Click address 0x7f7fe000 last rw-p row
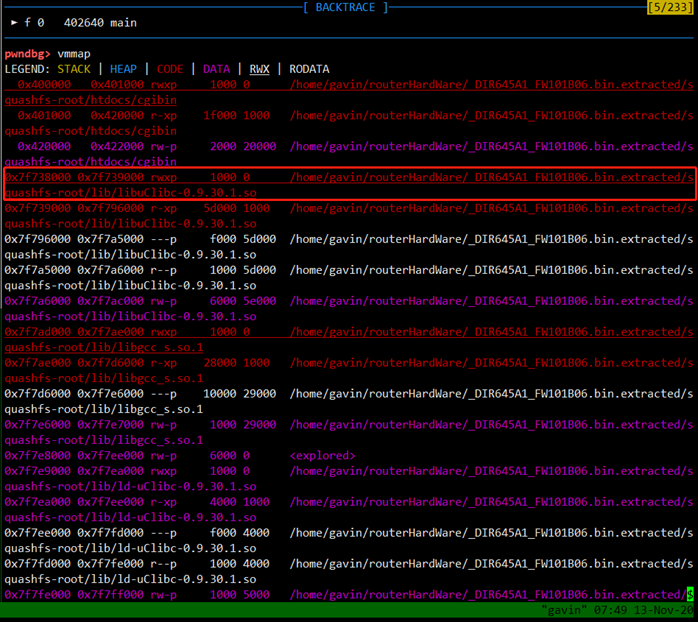The width and height of the screenshot is (698, 622). (x=37, y=595)
